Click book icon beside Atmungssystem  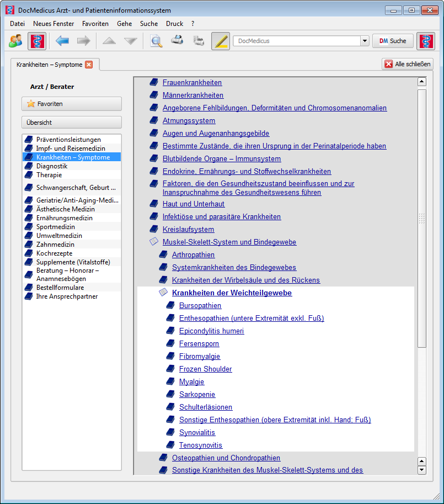(154, 120)
